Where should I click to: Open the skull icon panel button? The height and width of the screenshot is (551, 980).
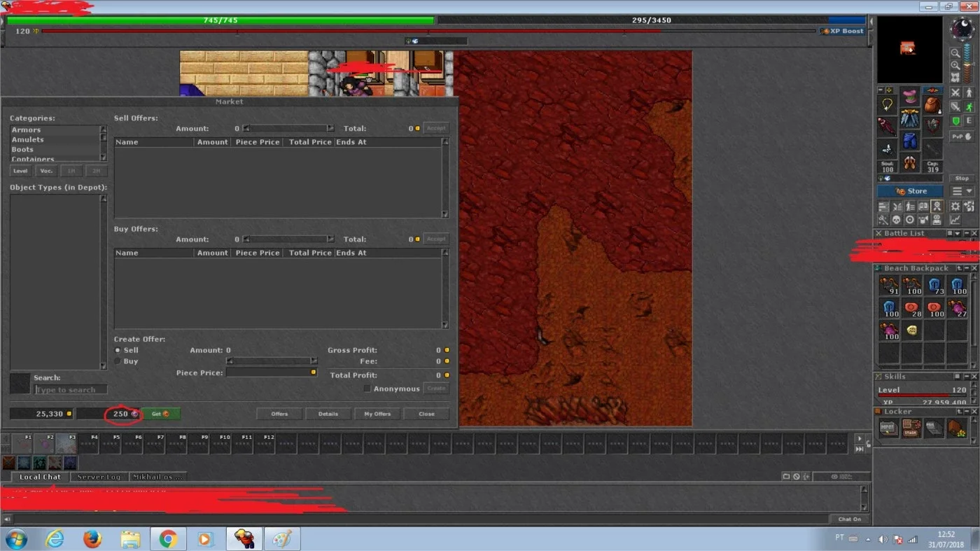[x=897, y=219]
